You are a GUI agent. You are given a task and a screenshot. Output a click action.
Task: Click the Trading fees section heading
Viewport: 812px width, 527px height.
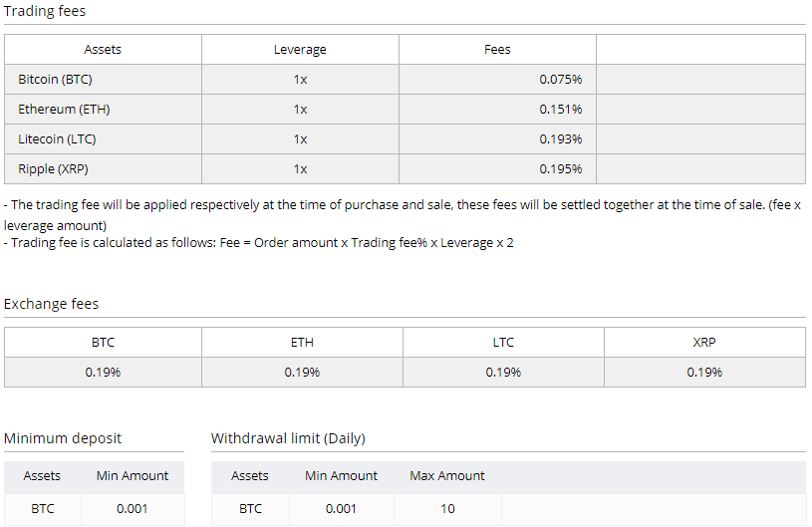point(45,12)
